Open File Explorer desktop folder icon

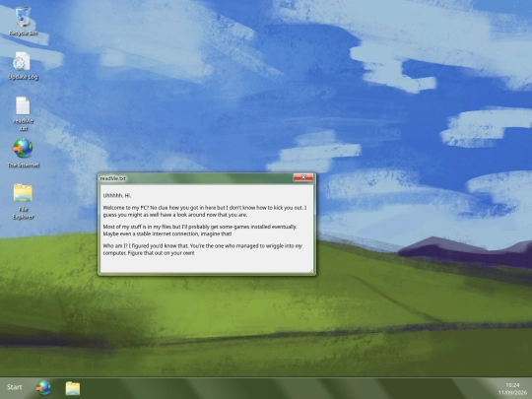point(23,202)
